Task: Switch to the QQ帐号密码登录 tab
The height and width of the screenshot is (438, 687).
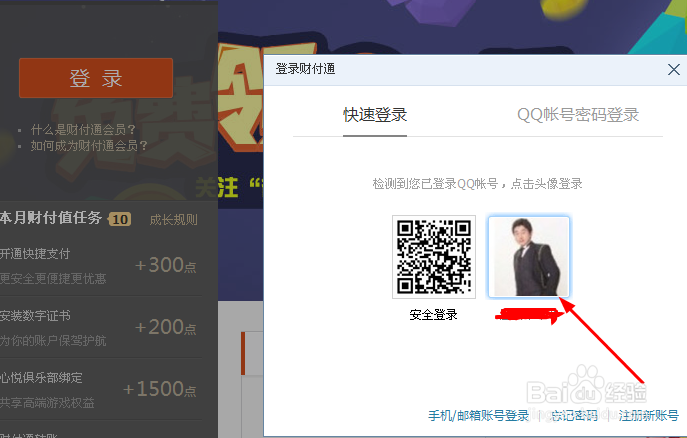Action: (x=578, y=115)
